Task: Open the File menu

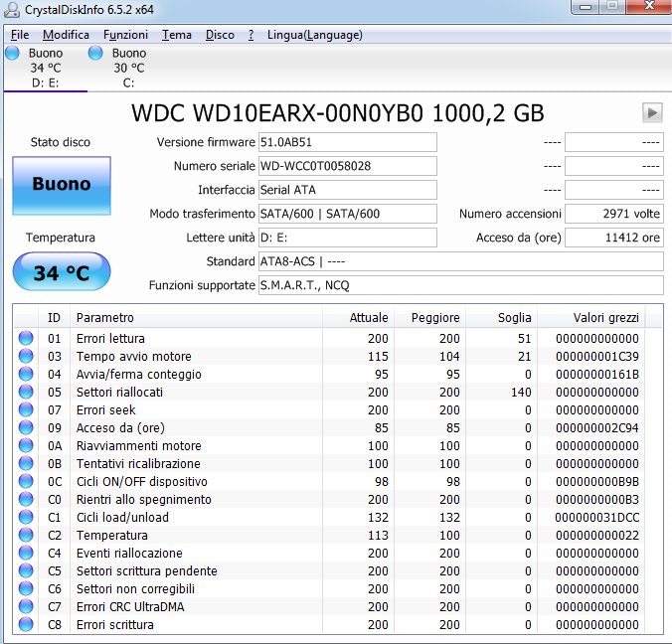Action: 20,35
